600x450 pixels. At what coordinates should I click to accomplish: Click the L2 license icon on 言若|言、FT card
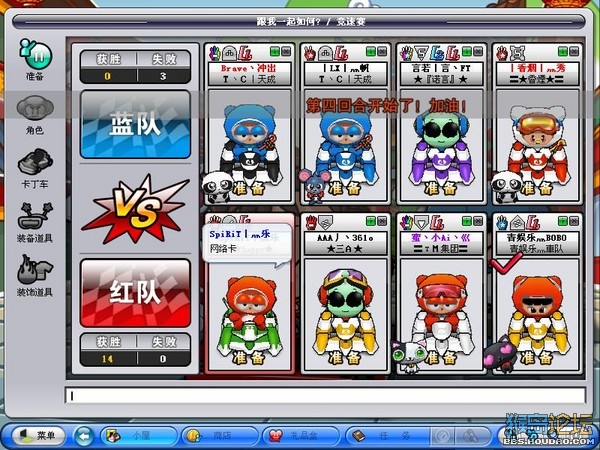pyautogui.click(x=436, y=53)
